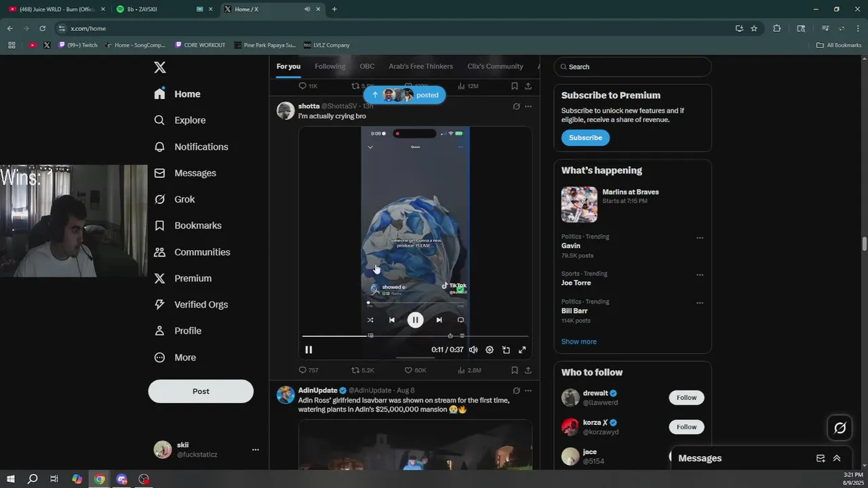Compose a new message in Messages drawer
The height and width of the screenshot is (488, 868).
(x=821, y=458)
